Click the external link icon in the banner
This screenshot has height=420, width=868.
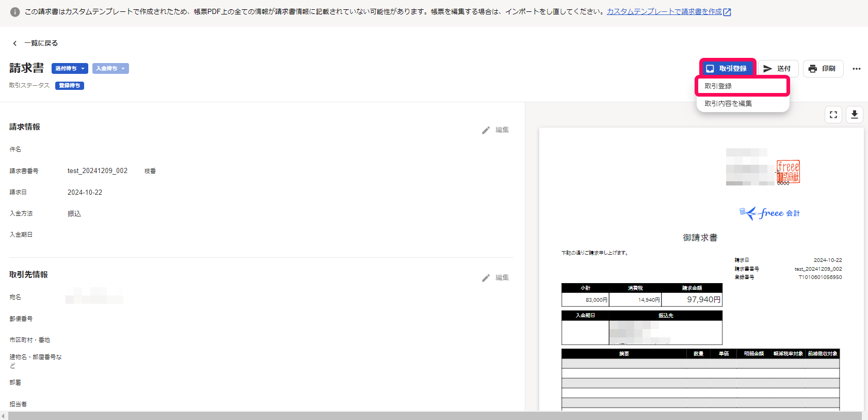pyautogui.click(x=727, y=12)
